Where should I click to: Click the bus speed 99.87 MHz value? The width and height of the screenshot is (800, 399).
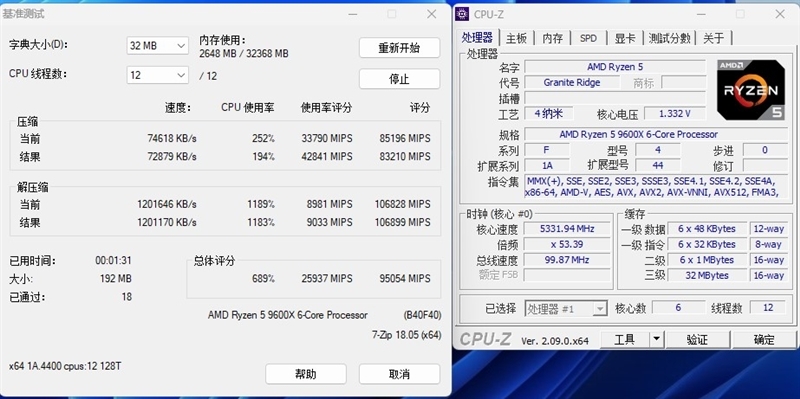click(x=567, y=260)
